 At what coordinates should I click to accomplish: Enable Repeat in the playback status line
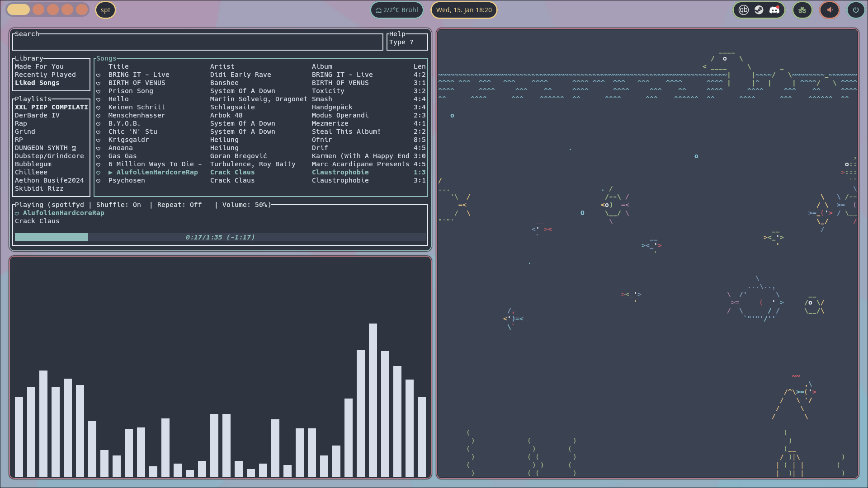pos(179,205)
